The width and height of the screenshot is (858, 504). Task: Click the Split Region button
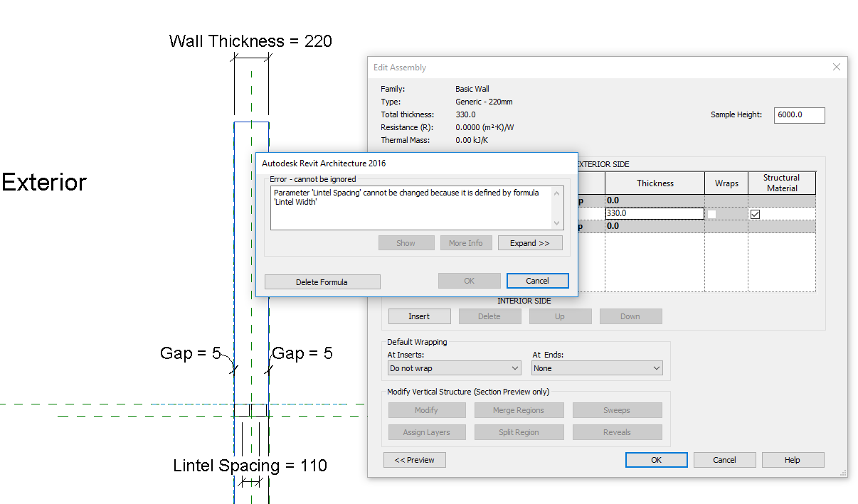tap(519, 432)
